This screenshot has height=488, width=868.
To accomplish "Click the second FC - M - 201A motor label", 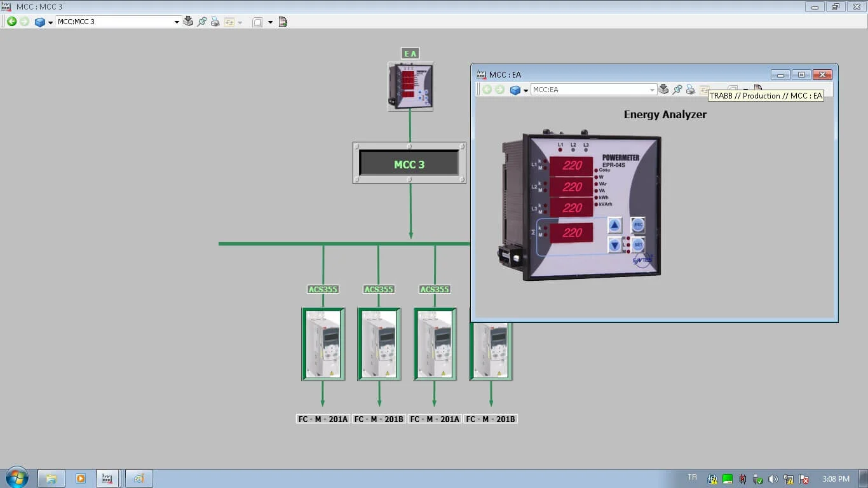I will [x=435, y=419].
